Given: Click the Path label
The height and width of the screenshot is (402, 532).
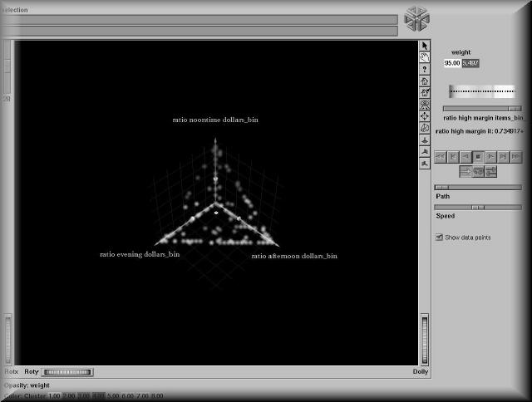Looking at the screenshot, I should tap(443, 196).
